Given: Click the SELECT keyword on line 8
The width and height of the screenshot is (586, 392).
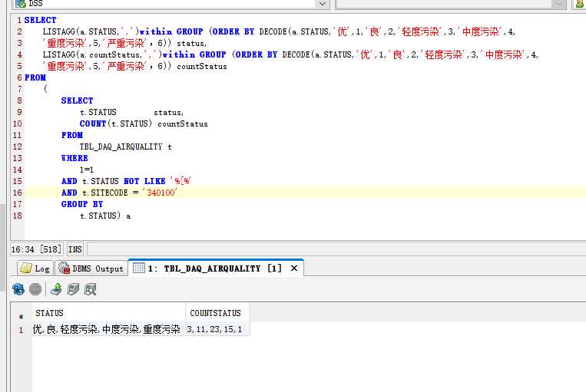Looking at the screenshot, I should tap(77, 100).
